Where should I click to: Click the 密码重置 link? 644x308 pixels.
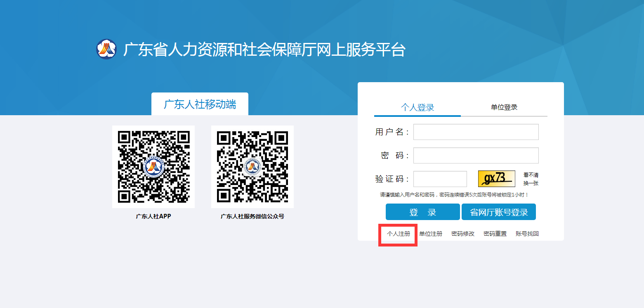[494, 233]
